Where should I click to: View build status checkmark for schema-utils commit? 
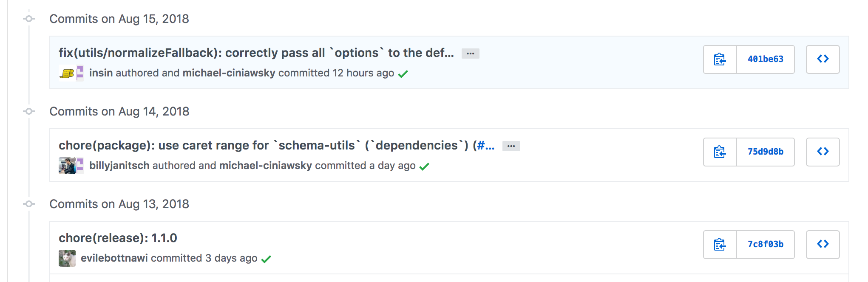point(424,166)
